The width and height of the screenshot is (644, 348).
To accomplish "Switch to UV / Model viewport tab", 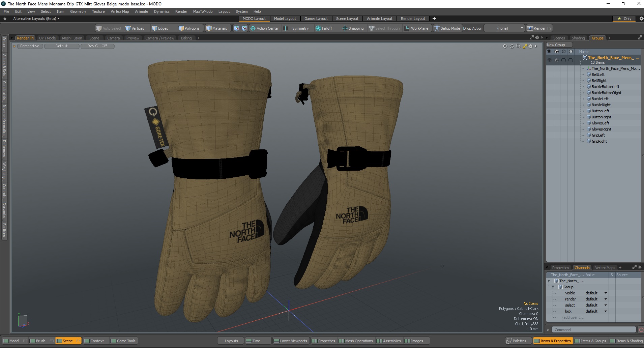I will tap(48, 38).
